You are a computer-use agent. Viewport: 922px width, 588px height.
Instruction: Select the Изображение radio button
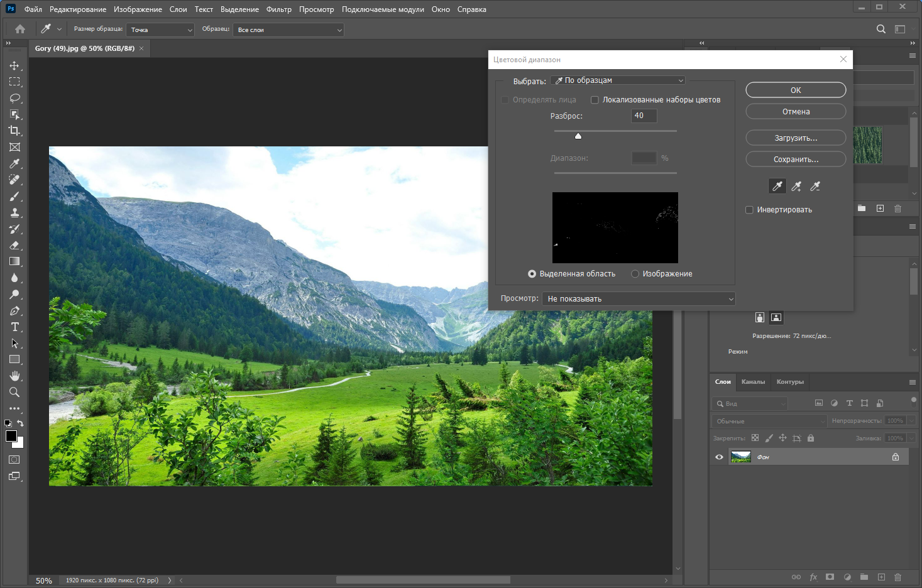click(635, 274)
